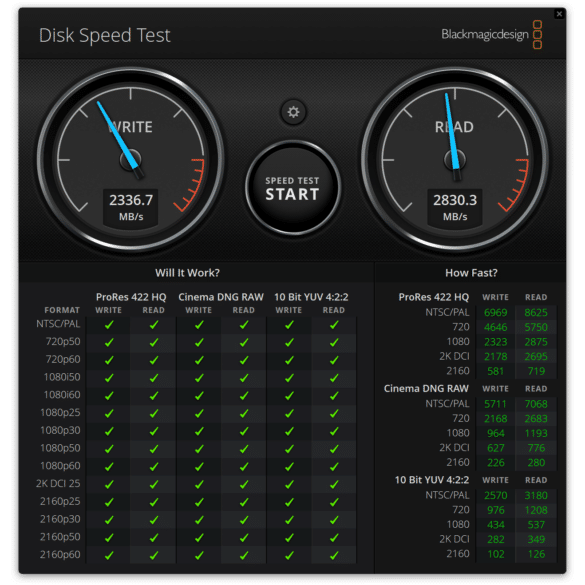Image resolution: width=585 pixels, height=585 pixels.
Task: Click 2160p30 ProRes write checkmark
Action: (x=109, y=519)
